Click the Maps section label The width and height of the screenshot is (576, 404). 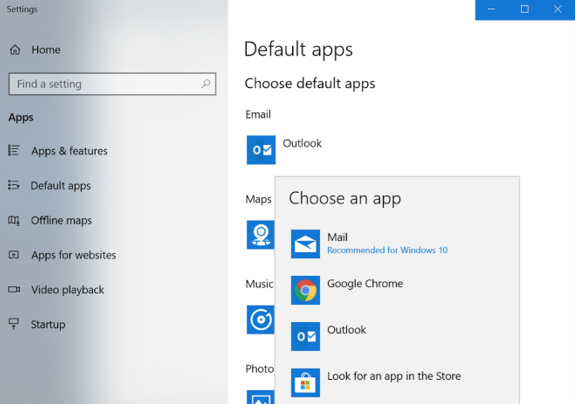tap(259, 199)
